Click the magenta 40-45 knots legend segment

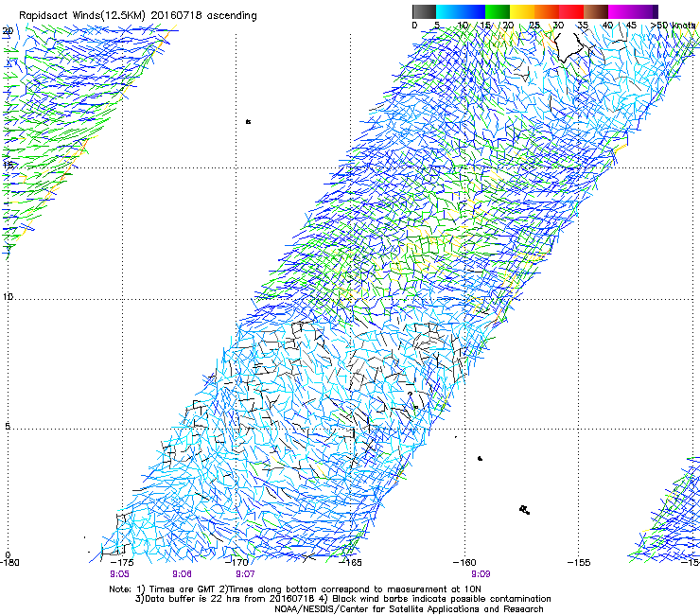click(621, 11)
